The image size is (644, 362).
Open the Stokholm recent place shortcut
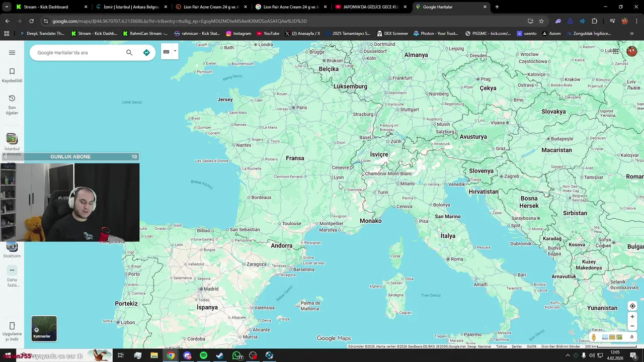12,250
